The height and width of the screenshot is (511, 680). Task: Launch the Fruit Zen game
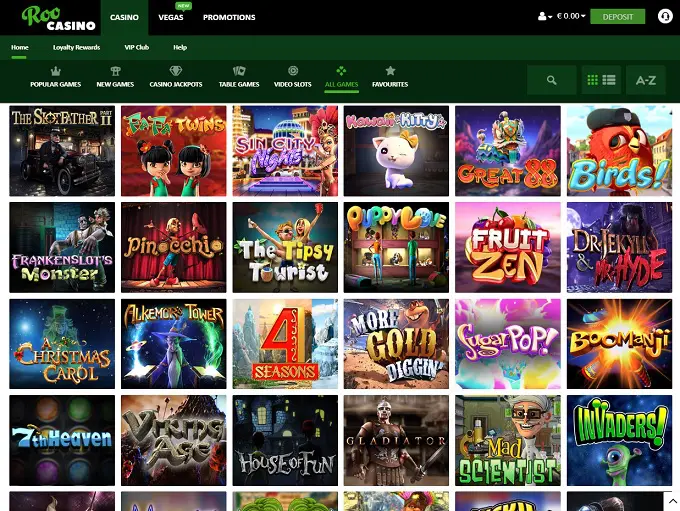(507, 247)
